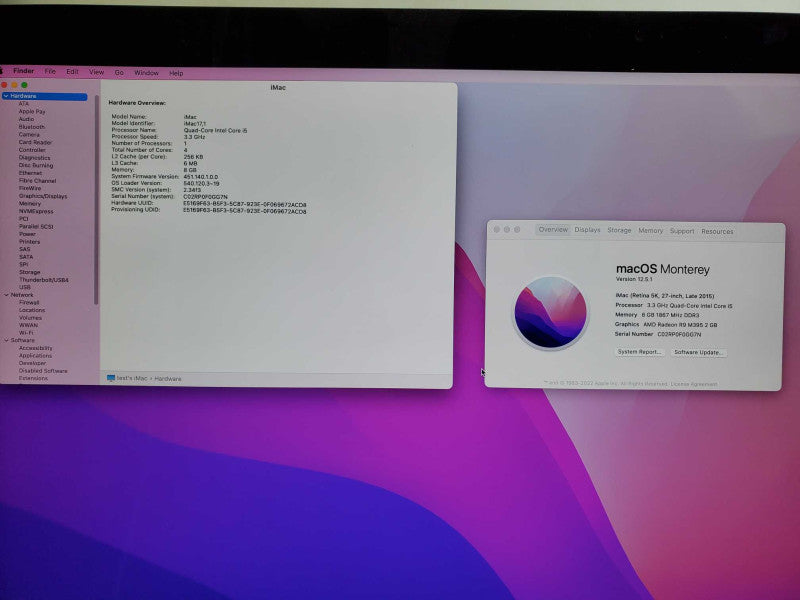This screenshot has width=800, height=600.
Task: Switch to the Memory tab
Action: point(651,231)
